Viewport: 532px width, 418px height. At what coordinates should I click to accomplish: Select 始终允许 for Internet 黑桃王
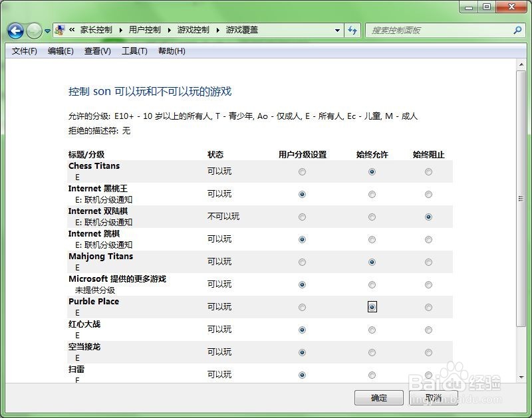coord(372,195)
